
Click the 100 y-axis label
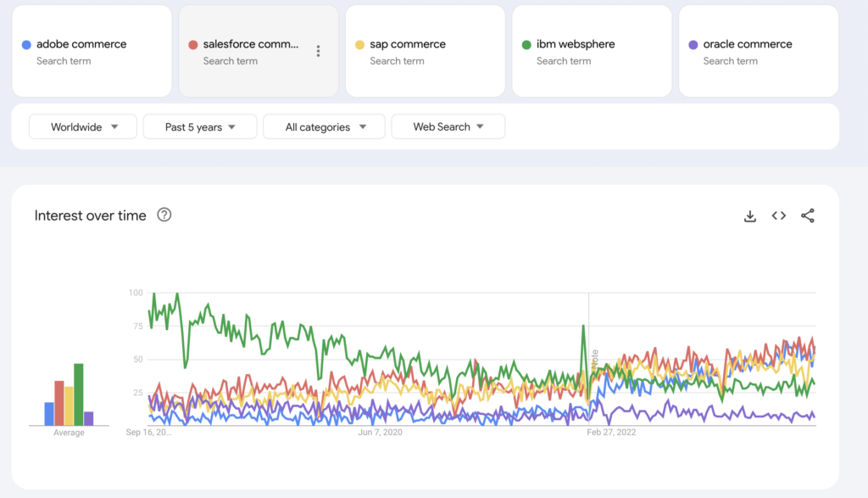pyautogui.click(x=136, y=293)
